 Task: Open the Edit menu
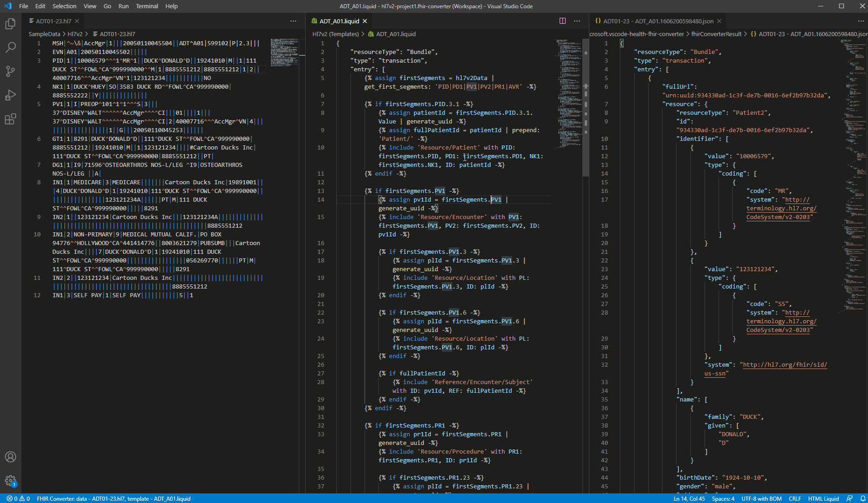tap(40, 6)
